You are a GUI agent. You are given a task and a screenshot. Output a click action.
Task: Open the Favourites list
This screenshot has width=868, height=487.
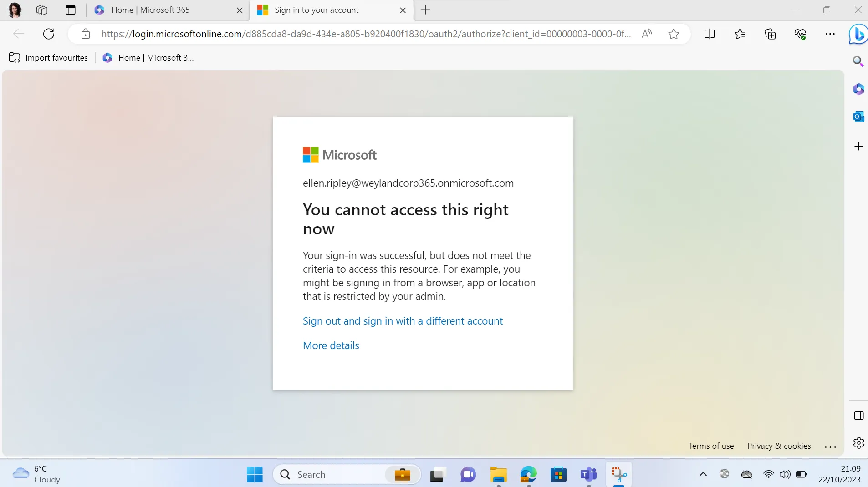pos(740,34)
